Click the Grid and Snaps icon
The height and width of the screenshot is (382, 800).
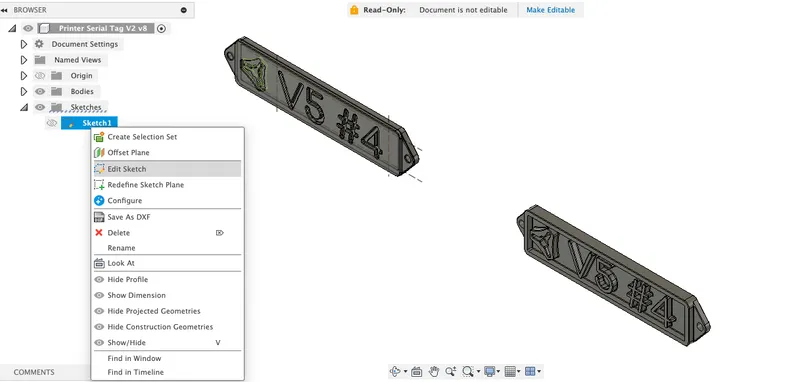pyautogui.click(x=509, y=371)
